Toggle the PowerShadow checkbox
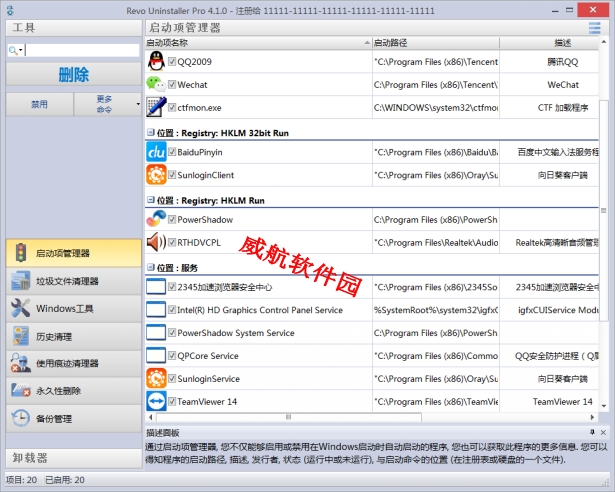Viewport: 615px width, 492px height. pyautogui.click(x=172, y=219)
